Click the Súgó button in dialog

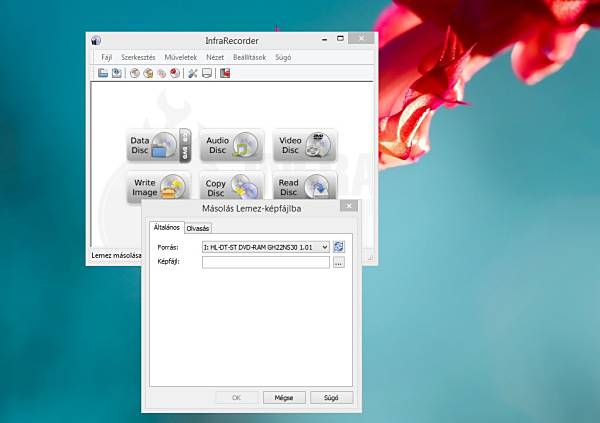click(x=331, y=398)
